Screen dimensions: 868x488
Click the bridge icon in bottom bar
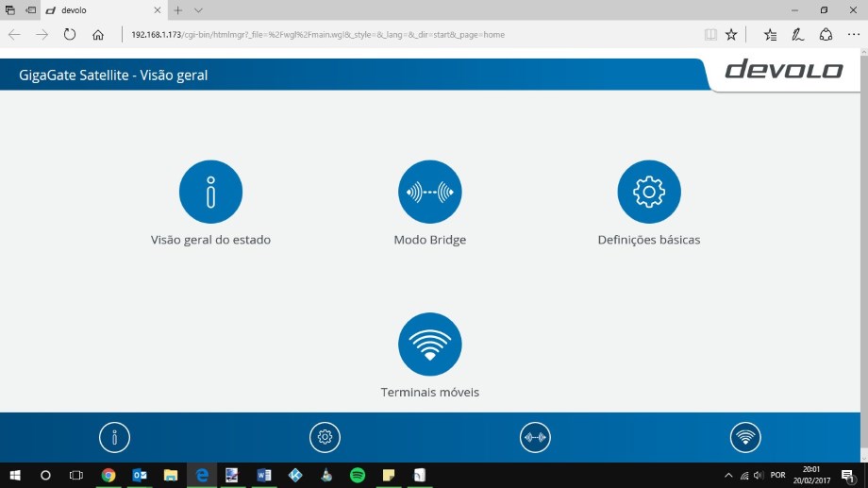click(x=535, y=437)
